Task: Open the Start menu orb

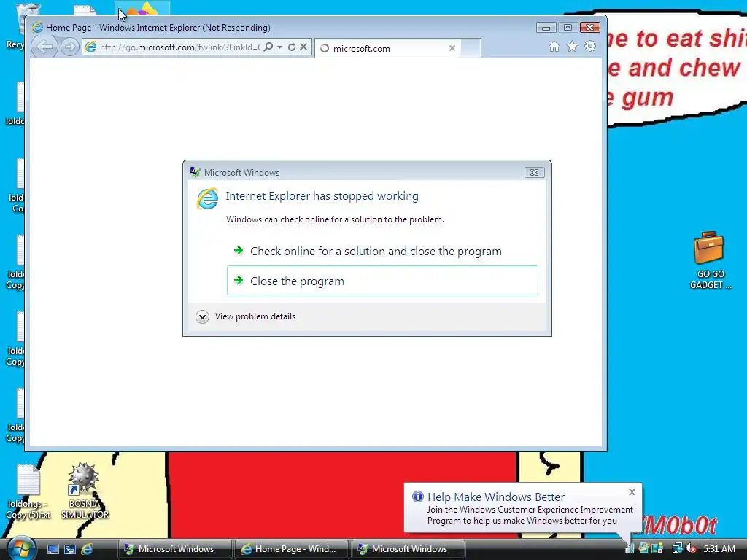Action: (x=20, y=548)
